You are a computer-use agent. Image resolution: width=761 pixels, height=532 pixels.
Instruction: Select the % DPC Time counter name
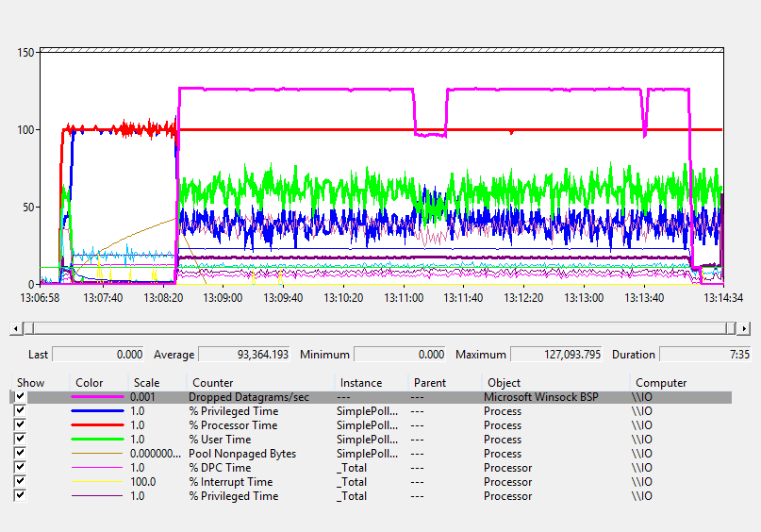click(220, 468)
